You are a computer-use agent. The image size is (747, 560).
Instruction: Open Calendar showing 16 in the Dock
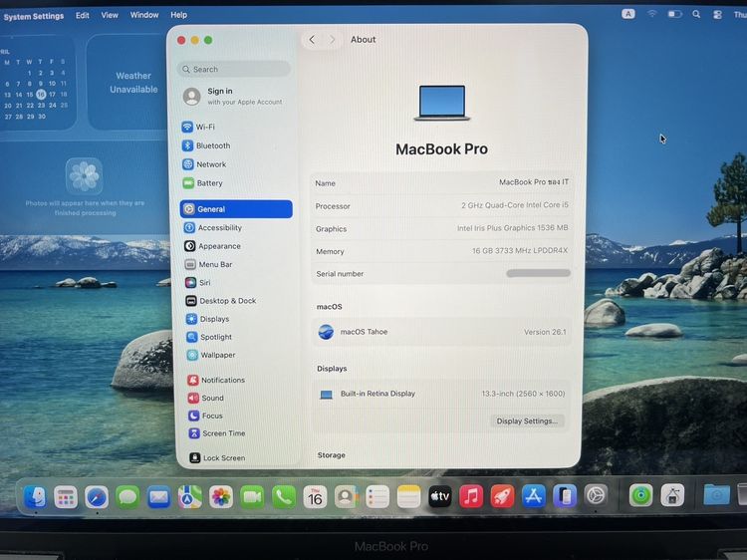[315, 497]
